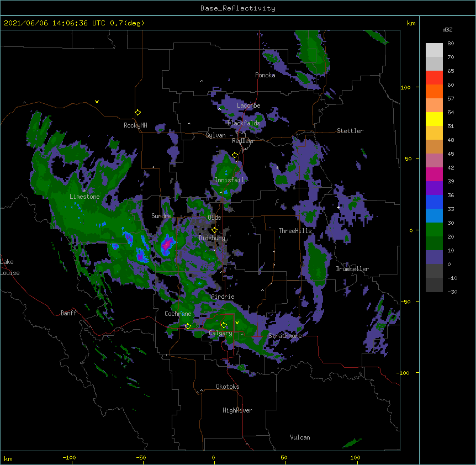Click the Cochrane label
This screenshot has height=465, width=476.
pos(178,314)
